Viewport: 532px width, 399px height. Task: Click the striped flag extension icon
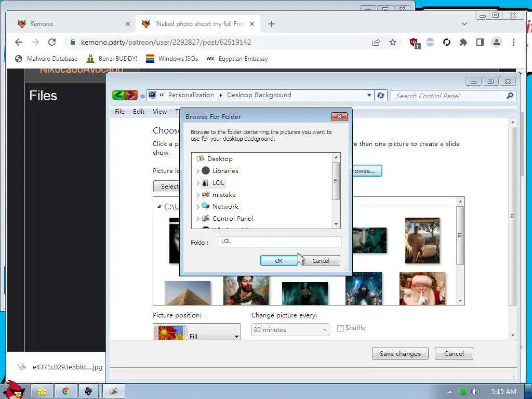pos(430,42)
